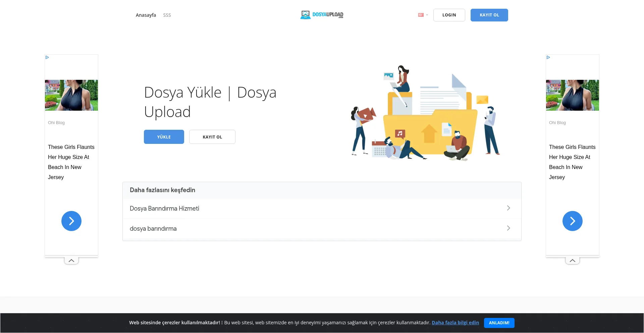Click the left ad's photo thumbnail
The image size is (644, 333).
(71, 95)
